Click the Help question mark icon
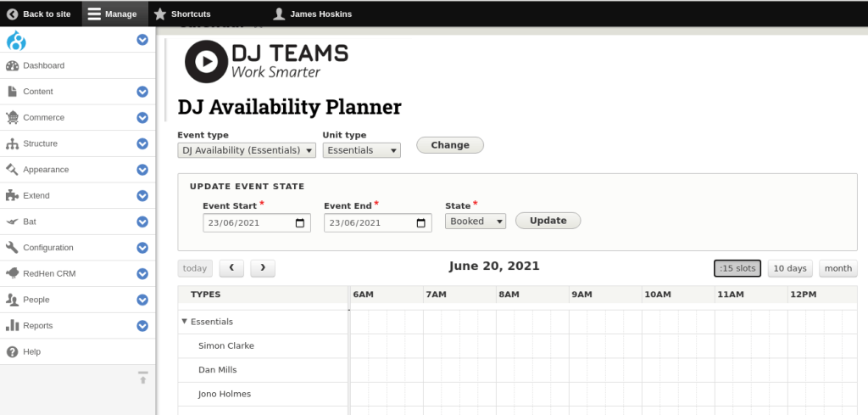Screen dimensions: 868x415 pyautogui.click(x=12, y=351)
